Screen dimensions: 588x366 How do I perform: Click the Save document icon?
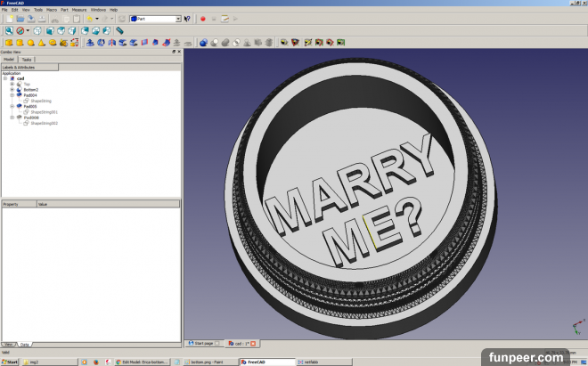(x=32, y=18)
